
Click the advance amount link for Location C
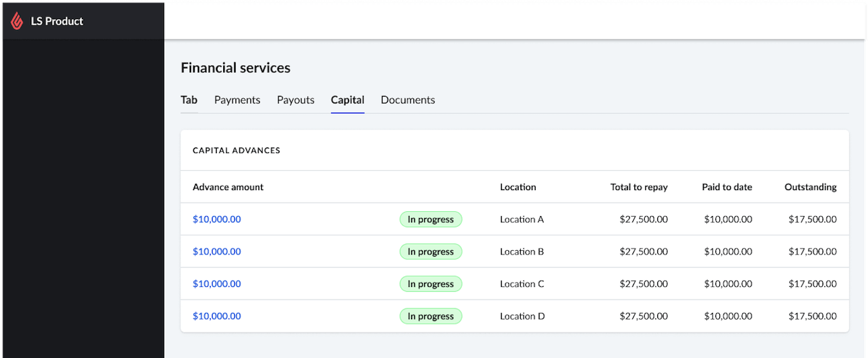(x=216, y=284)
